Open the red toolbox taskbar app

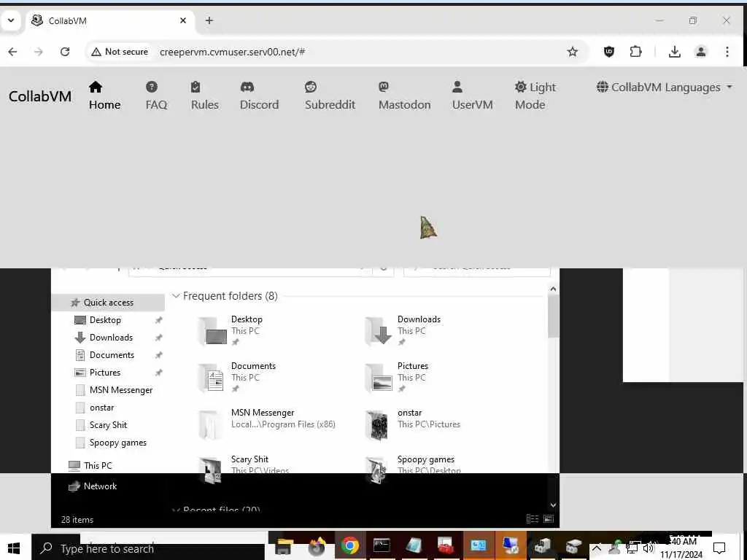click(446, 545)
